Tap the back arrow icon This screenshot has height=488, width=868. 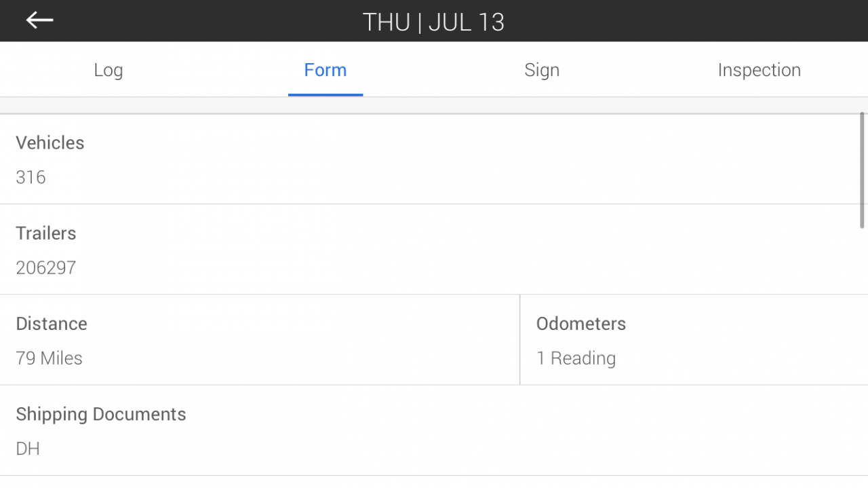(x=39, y=20)
